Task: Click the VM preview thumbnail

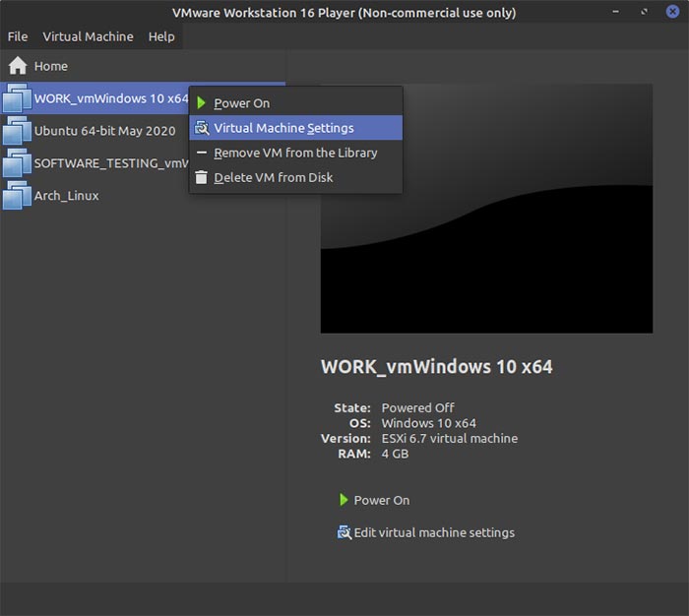Action: coord(486,209)
